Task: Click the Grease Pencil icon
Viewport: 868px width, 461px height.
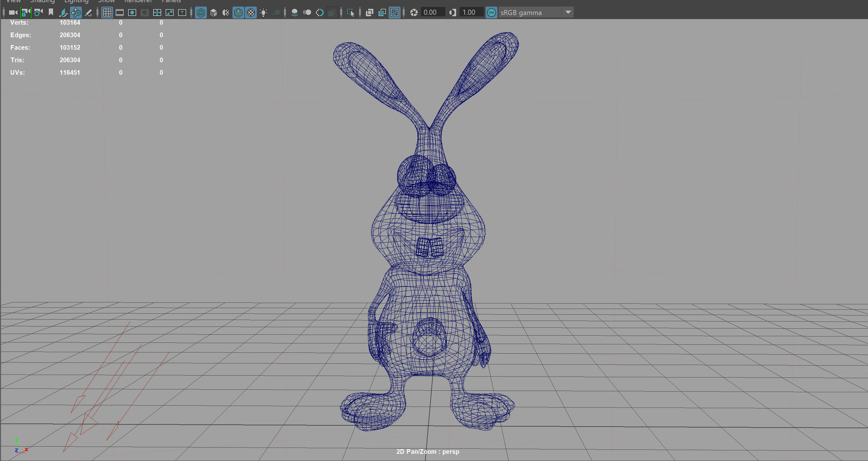Action: tap(88, 13)
